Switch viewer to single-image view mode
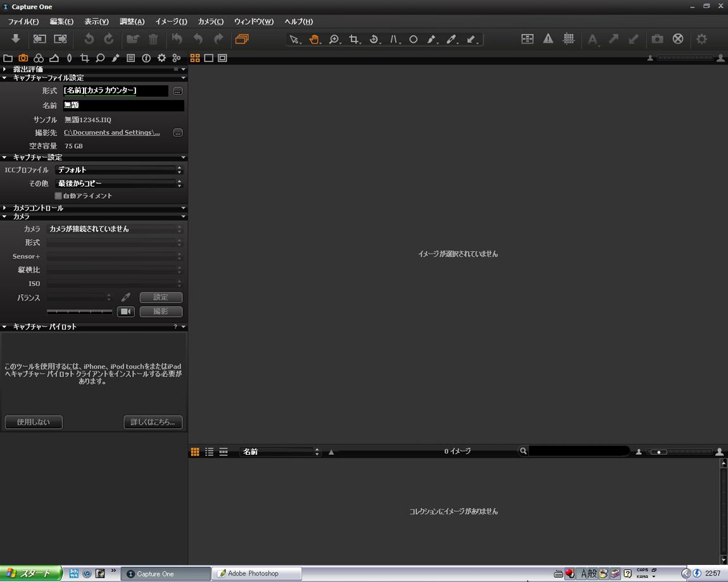728x582 pixels. point(209,58)
